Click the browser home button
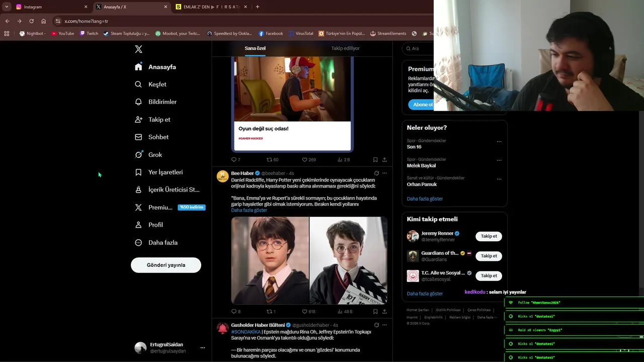 point(43,21)
